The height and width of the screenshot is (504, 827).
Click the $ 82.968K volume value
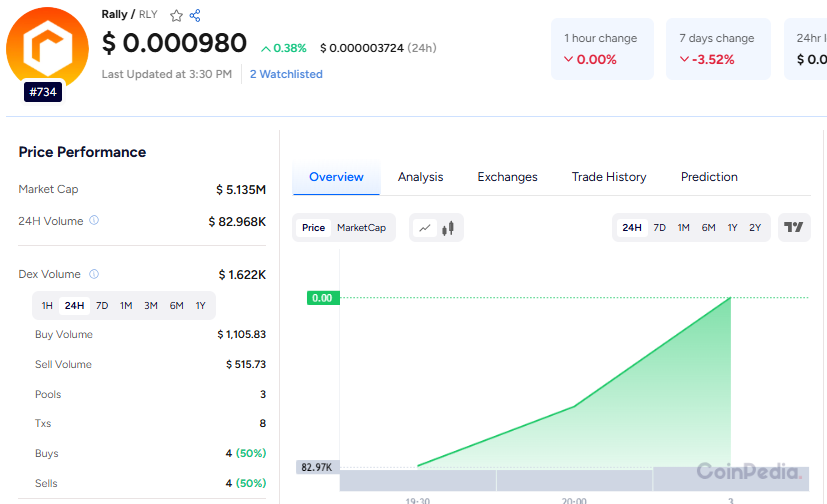[237, 222]
